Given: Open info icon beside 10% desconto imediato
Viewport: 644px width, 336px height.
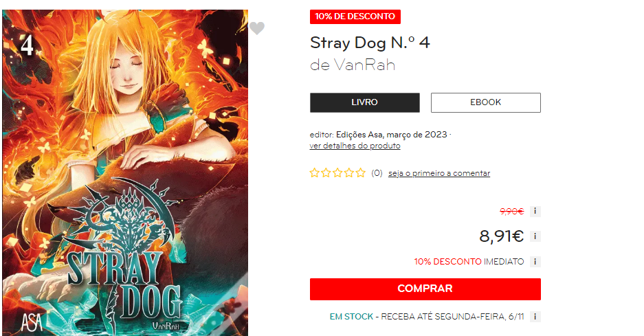Looking at the screenshot, I should click(x=535, y=262).
